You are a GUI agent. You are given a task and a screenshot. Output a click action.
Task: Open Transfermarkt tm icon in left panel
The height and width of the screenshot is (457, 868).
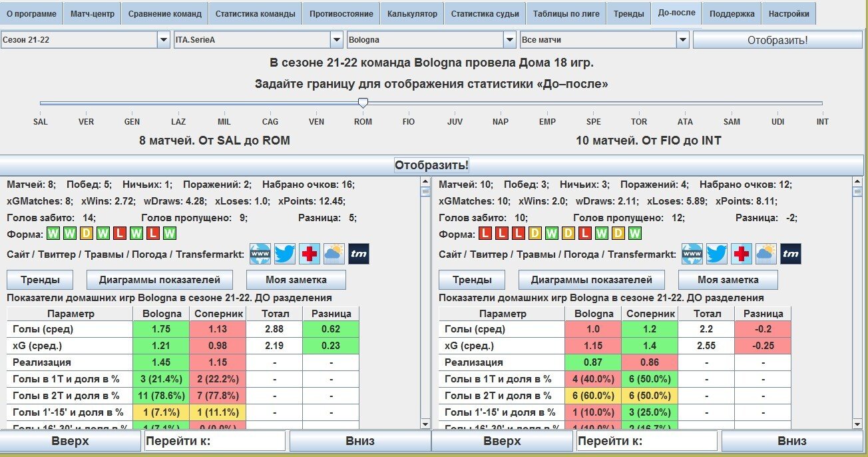359,254
